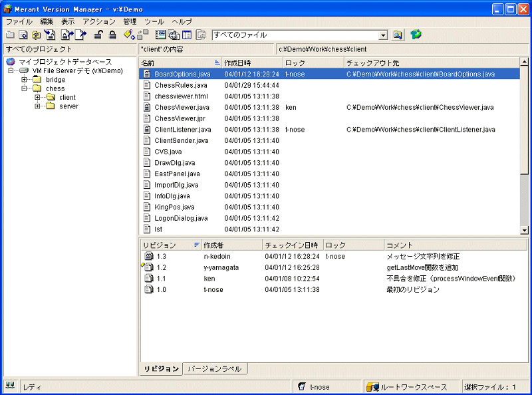Click the project database globe icon in tree

11,62
